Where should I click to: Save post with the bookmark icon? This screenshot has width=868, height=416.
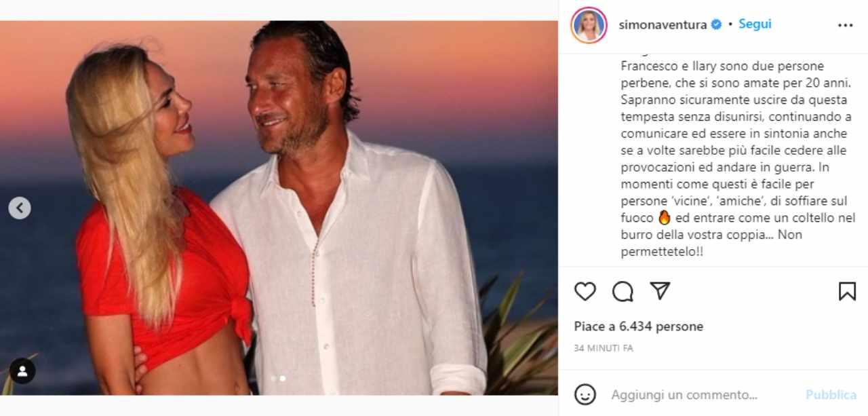847,291
